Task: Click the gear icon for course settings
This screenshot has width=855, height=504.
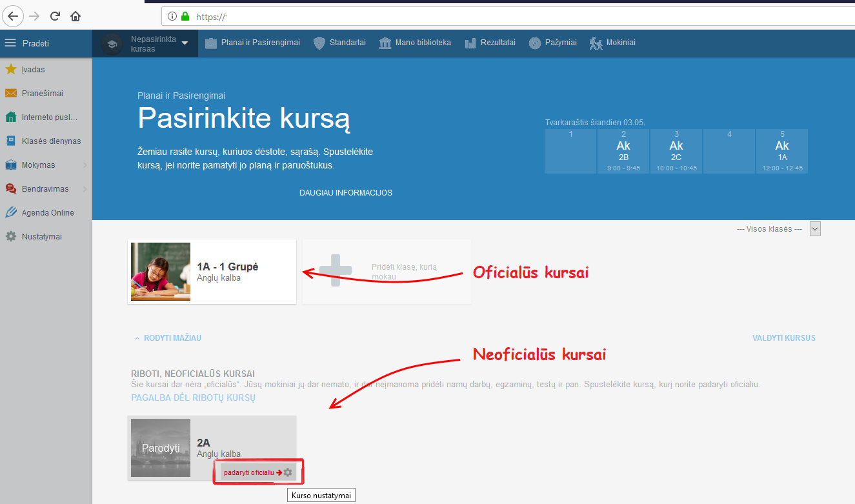Action: point(288,472)
